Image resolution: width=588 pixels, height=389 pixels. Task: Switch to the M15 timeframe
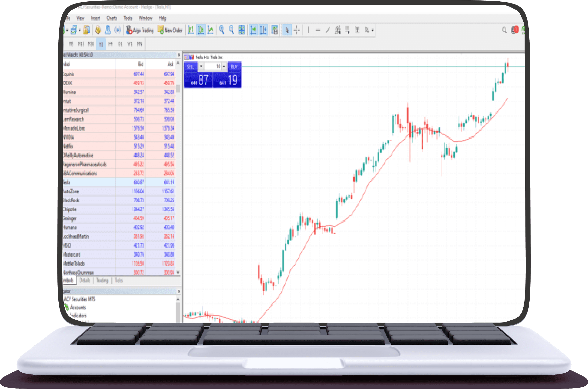pyautogui.click(x=81, y=44)
